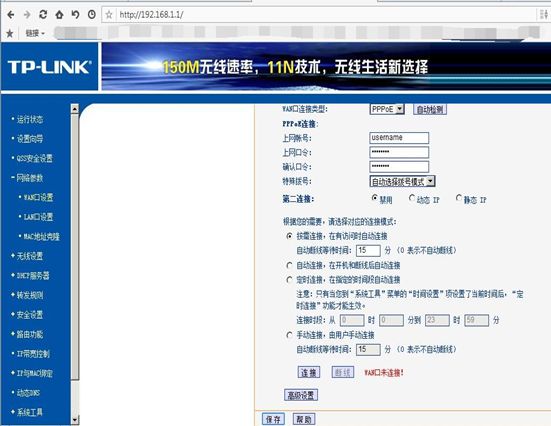This screenshot has height=426, width=551.
Task: Click the browser forward arrow
Action: tap(27, 14)
